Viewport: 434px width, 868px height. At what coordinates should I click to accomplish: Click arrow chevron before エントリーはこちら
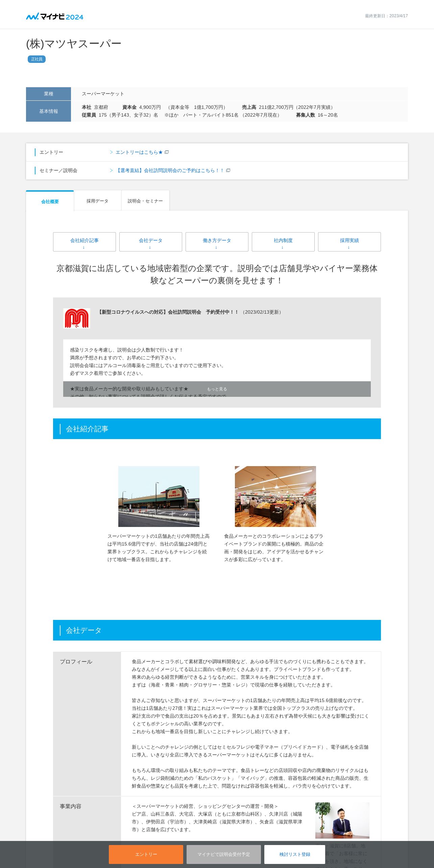coord(111,152)
